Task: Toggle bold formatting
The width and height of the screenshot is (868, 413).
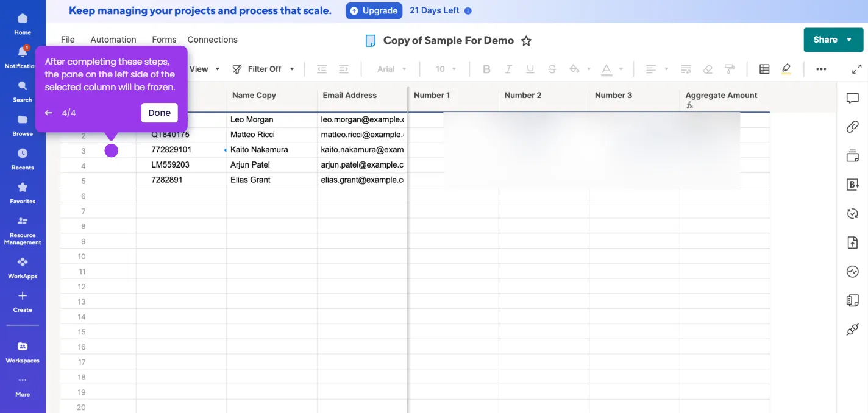Action: point(486,69)
